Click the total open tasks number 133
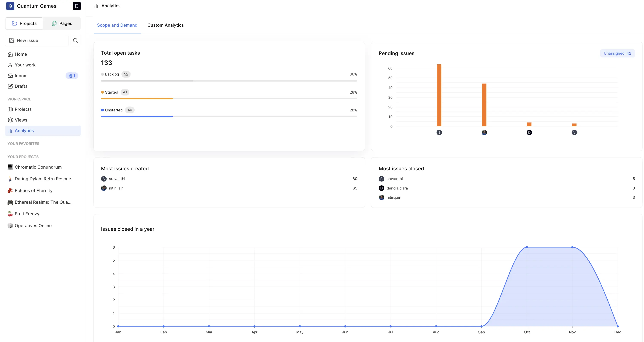Screen dimensions: 644x342 click(106, 63)
